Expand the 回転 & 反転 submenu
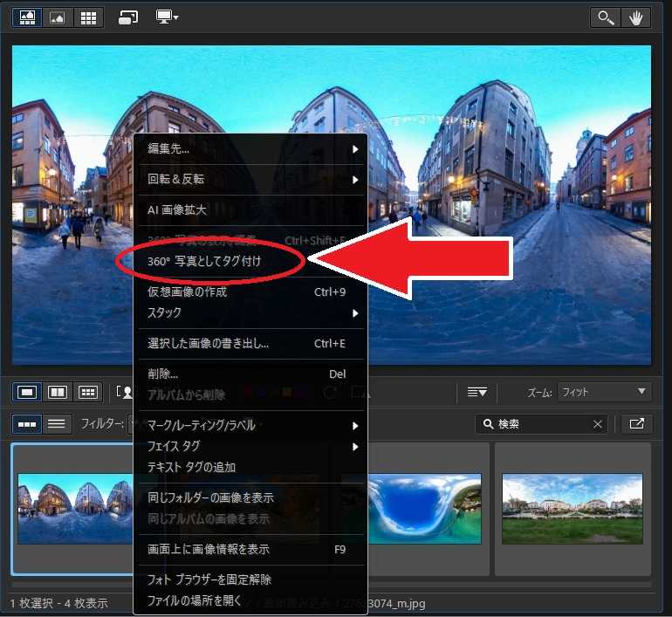 pyautogui.click(x=250, y=179)
